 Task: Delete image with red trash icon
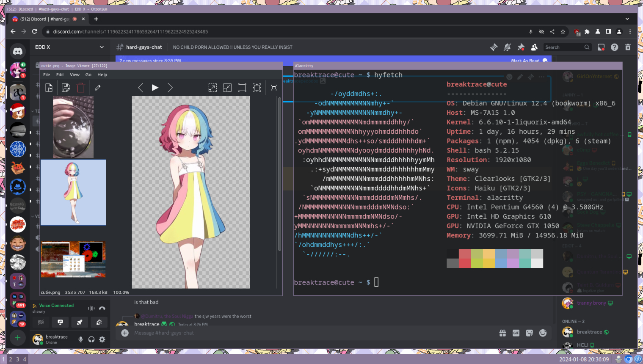click(x=81, y=88)
